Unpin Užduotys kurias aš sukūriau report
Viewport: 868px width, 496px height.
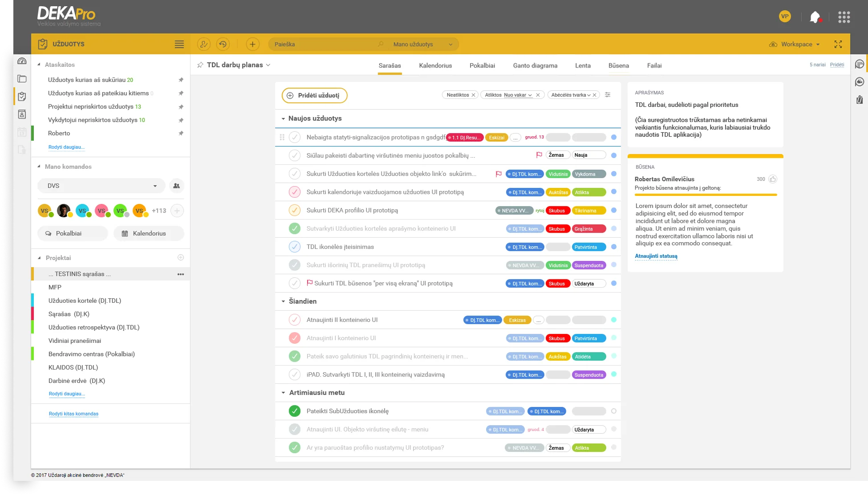click(x=181, y=80)
